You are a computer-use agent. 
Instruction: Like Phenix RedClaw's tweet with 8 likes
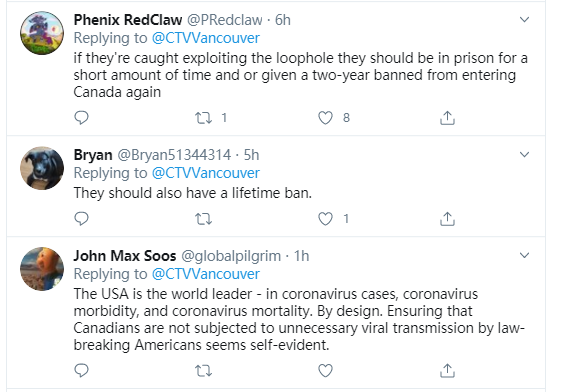point(325,118)
